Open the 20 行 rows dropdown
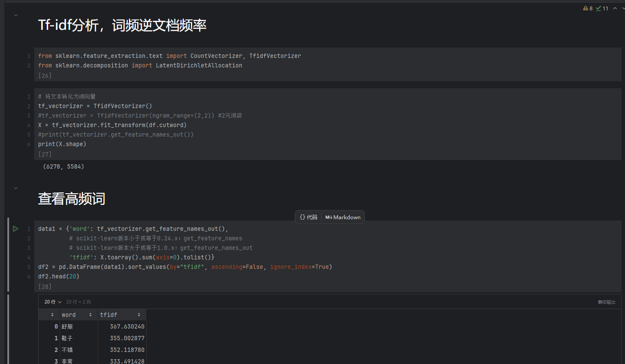 tap(53, 302)
